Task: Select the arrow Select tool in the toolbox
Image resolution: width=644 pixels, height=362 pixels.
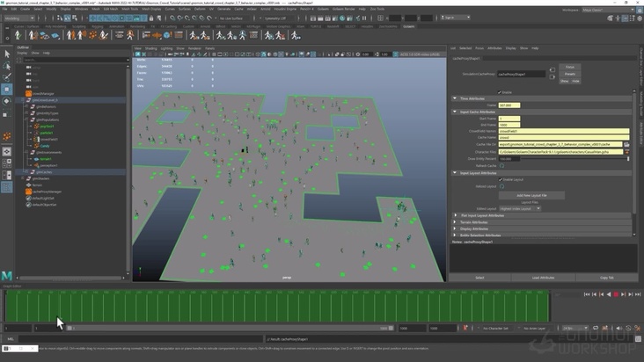Action: pyautogui.click(x=7, y=54)
